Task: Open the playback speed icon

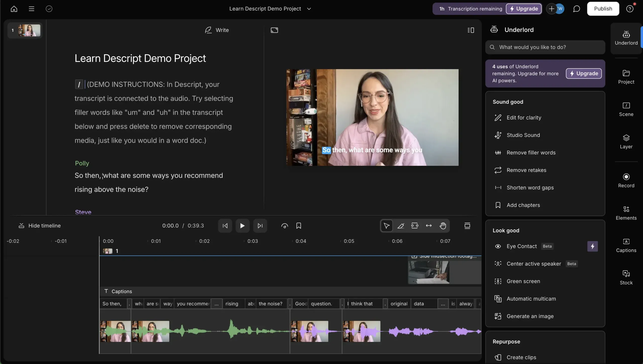Action: (x=285, y=226)
